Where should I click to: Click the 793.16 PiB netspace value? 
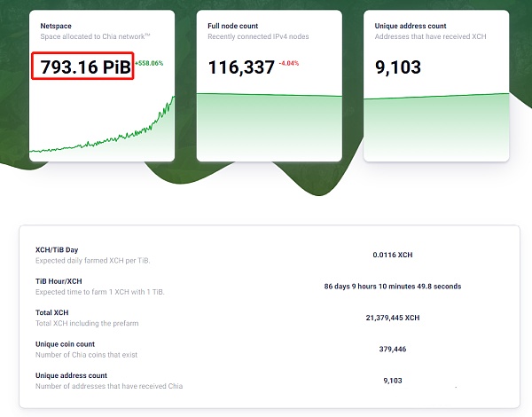pos(83,67)
